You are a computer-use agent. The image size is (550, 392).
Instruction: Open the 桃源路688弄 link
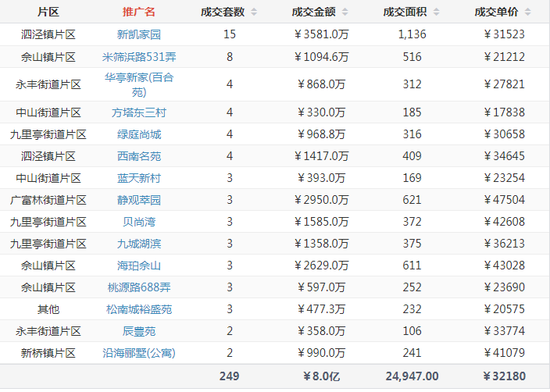(x=139, y=287)
